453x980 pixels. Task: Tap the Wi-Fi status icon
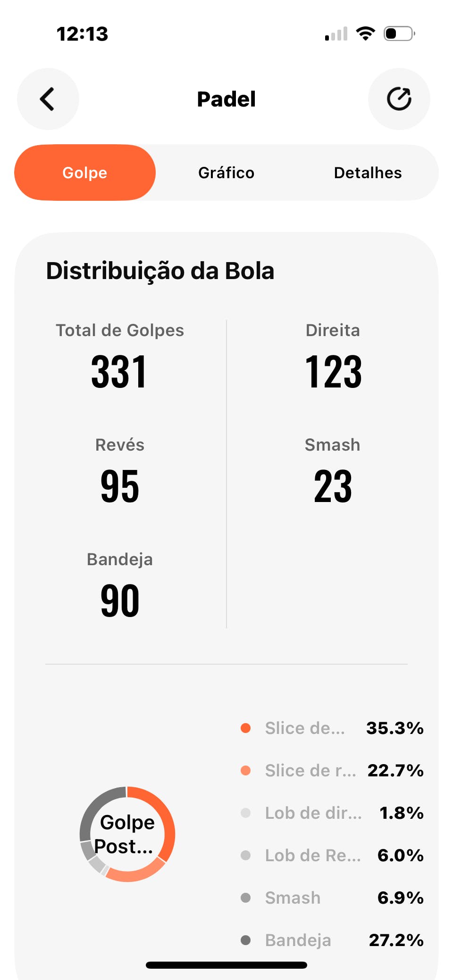(x=365, y=33)
